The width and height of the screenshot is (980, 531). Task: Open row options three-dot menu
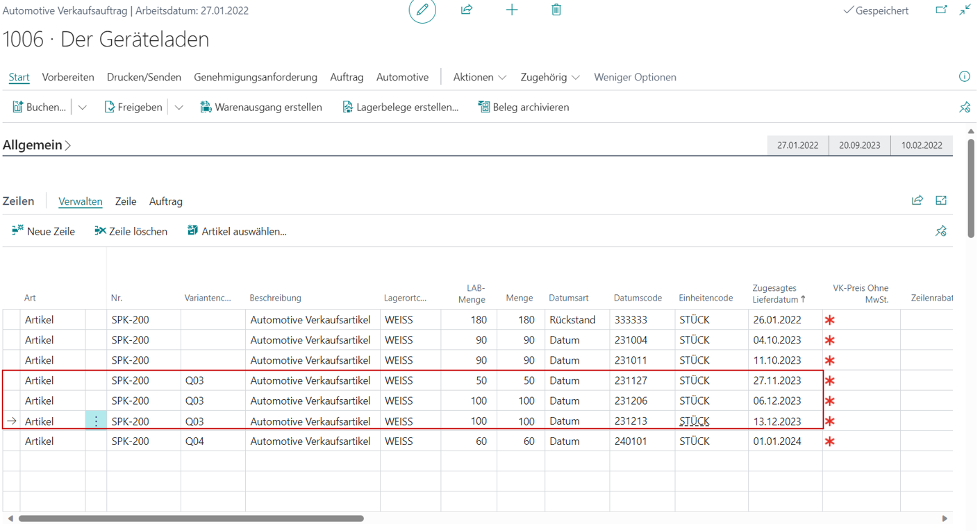tap(96, 421)
